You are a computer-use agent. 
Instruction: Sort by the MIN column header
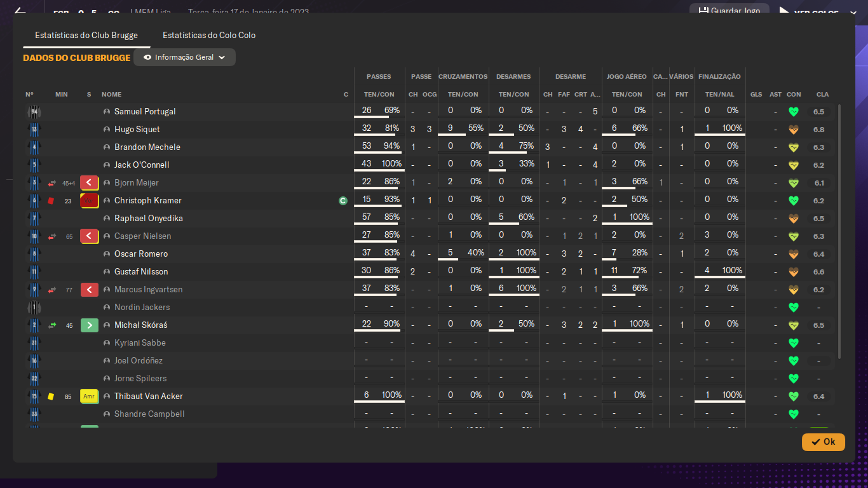tap(62, 95)
